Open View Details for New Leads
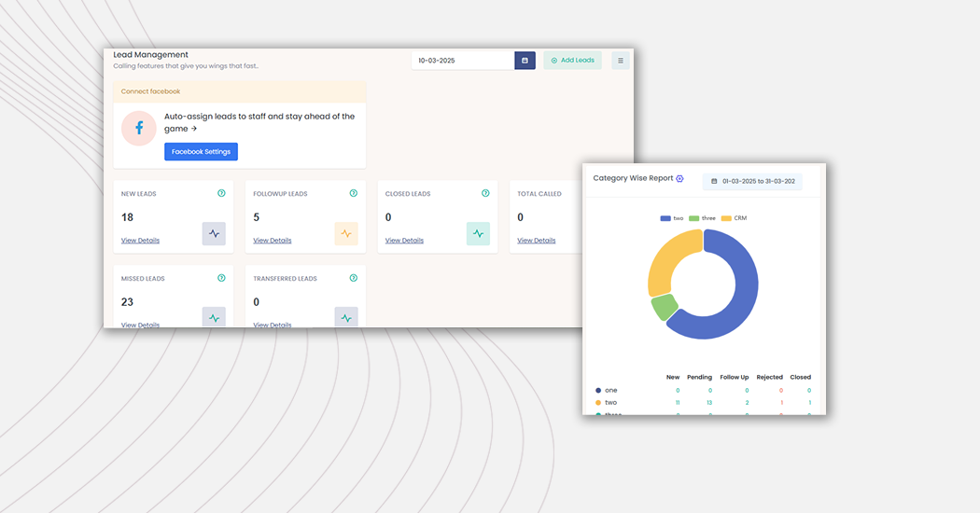Viewport: 980px width, 513px height. [140, 241]
